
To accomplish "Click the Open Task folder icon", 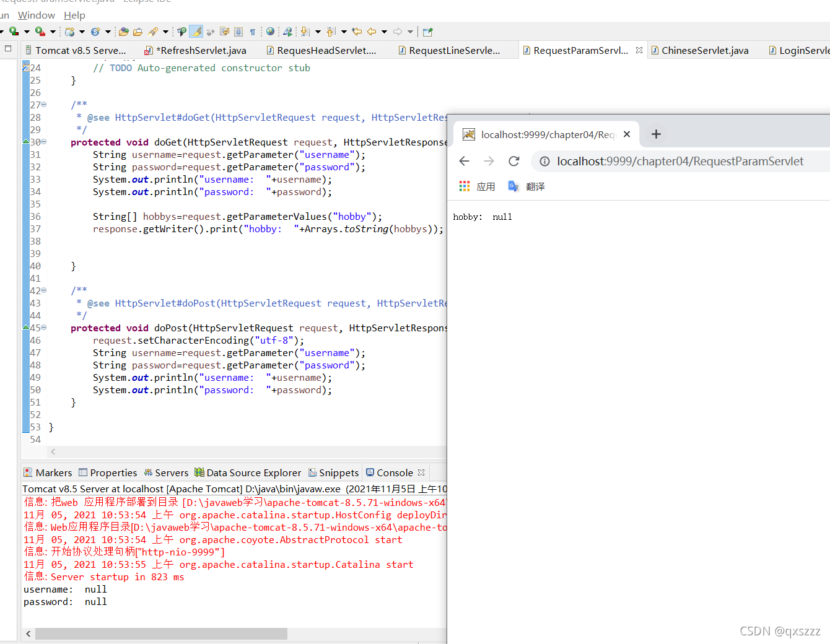I will click(x=138, y=32).
